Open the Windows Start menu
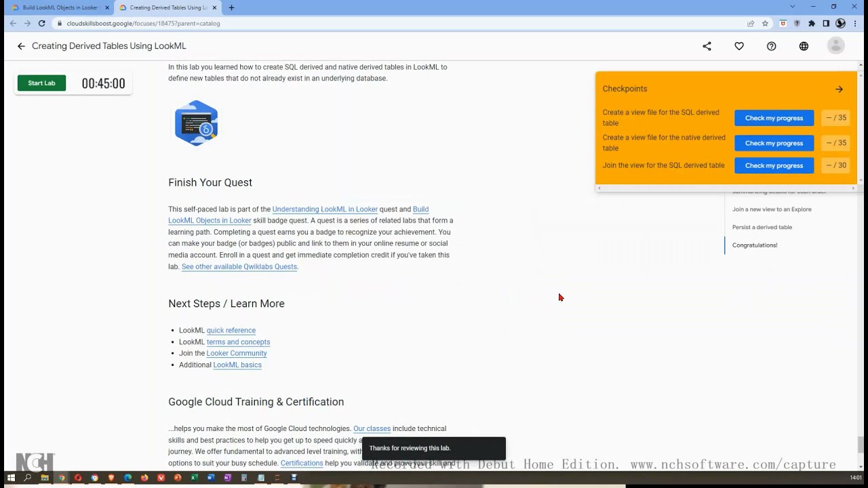The width and height of the screenshot is (868, 488). (x=11, y=478)
